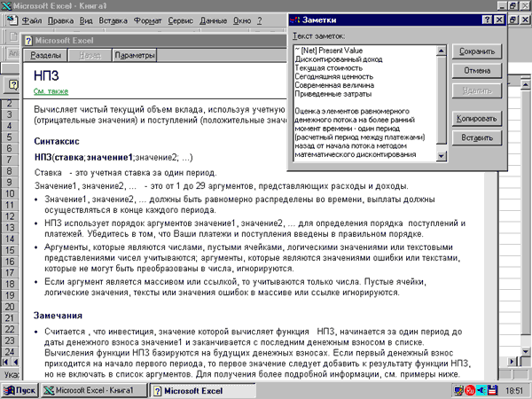The width and height of the screenshot is (532, 399).
Task: Click the font name box on formatting toolbar
Action: 13,53
